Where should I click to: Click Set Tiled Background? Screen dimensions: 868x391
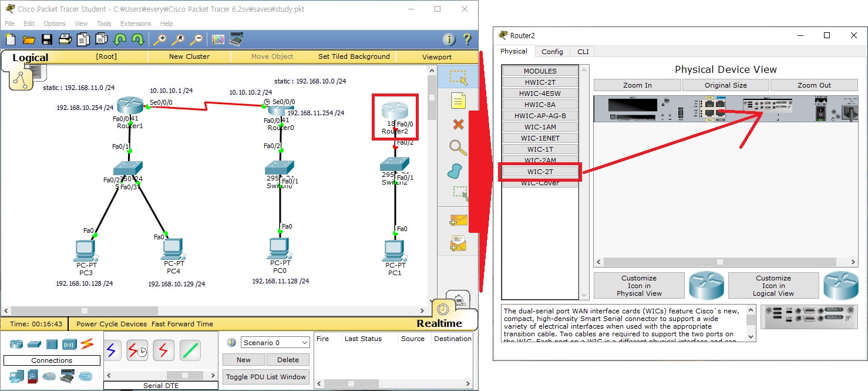click(354, 56)
